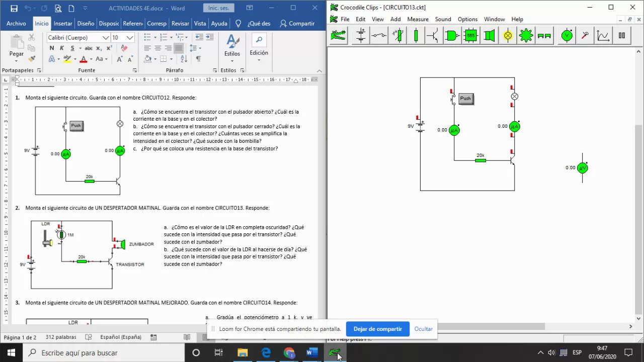
Task: Toggle Italic (K) formatting in Word
Action: (62, 48)
